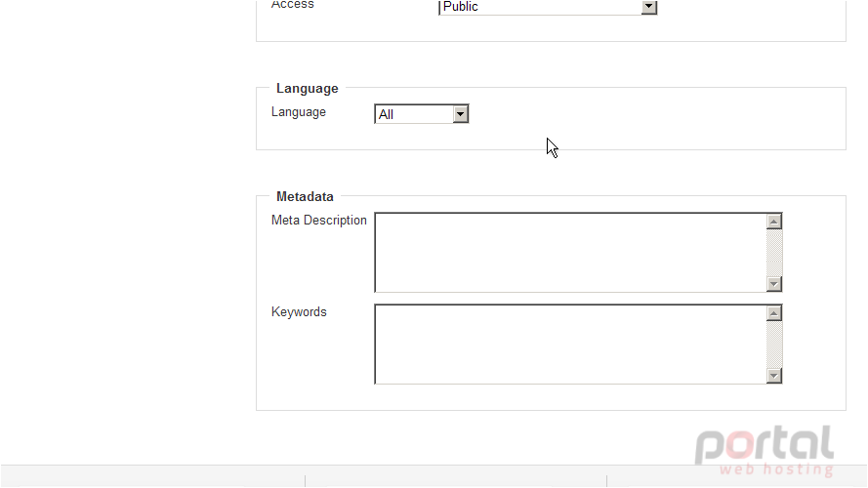This screenshot has height=488, width=868.
Task: Click the Language field label
Action: click(x=299, y=112)
